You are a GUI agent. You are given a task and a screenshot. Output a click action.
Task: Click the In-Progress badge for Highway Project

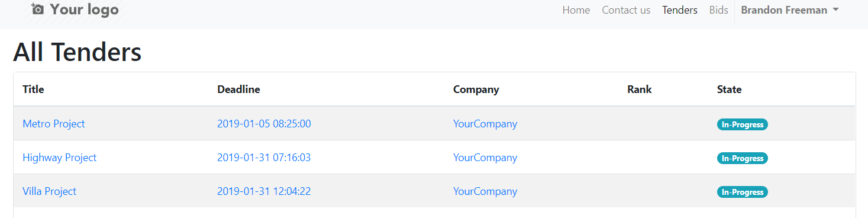(743, 158)
